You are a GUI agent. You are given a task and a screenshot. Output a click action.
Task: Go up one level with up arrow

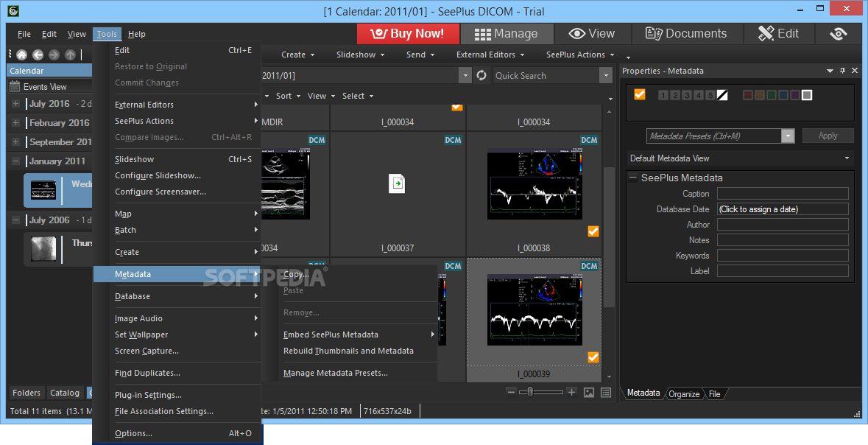(70, 55)
